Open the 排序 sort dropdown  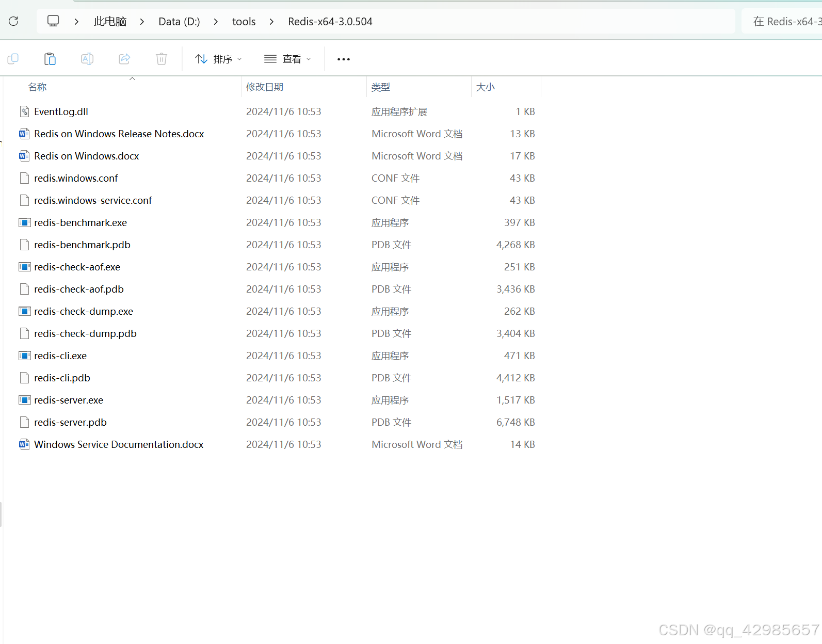pyautogui.click(x=218, y=59)
